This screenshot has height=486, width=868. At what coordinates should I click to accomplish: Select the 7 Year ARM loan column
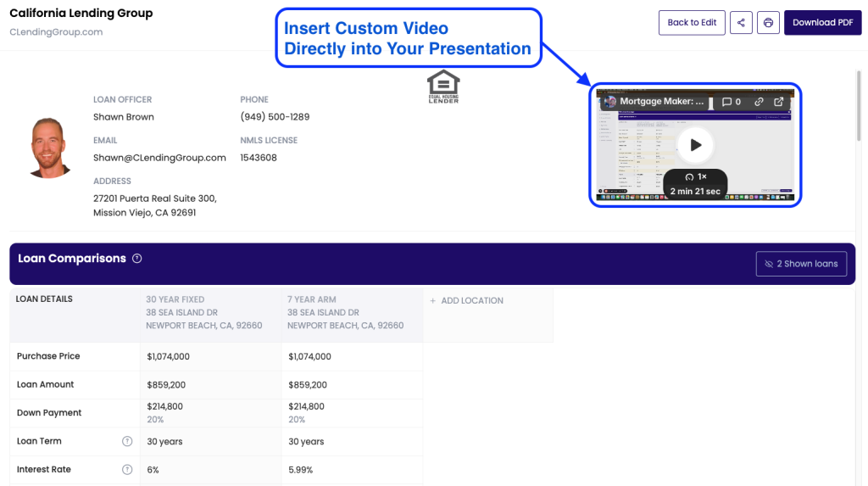pyautogui.click(x=345, y=312)
